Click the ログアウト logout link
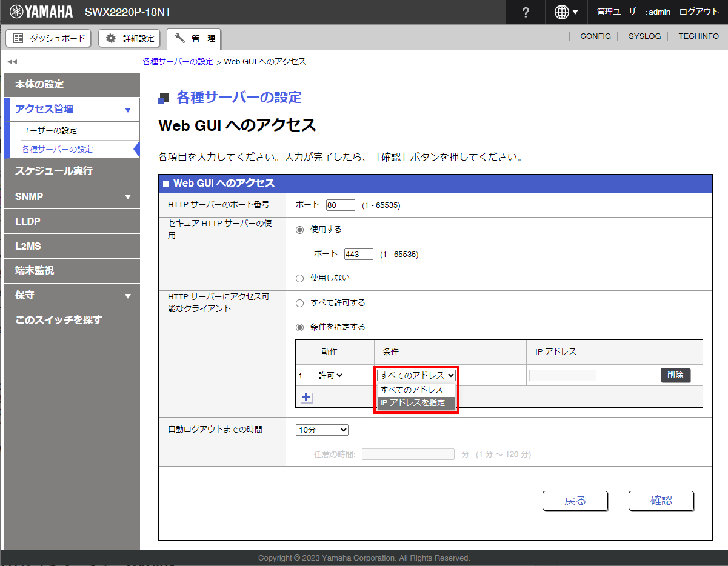The width and height of the screenshot is (728, 566). pyautogui.click(x=699, y=12)
